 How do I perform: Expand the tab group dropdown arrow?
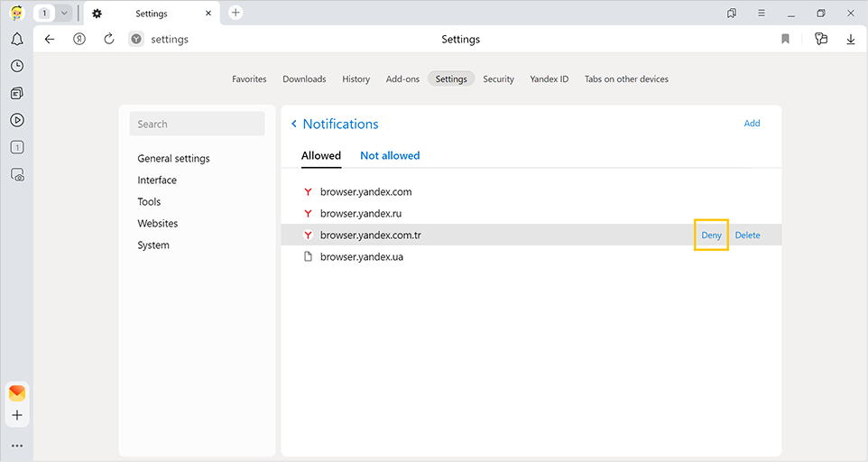point(65,14)
